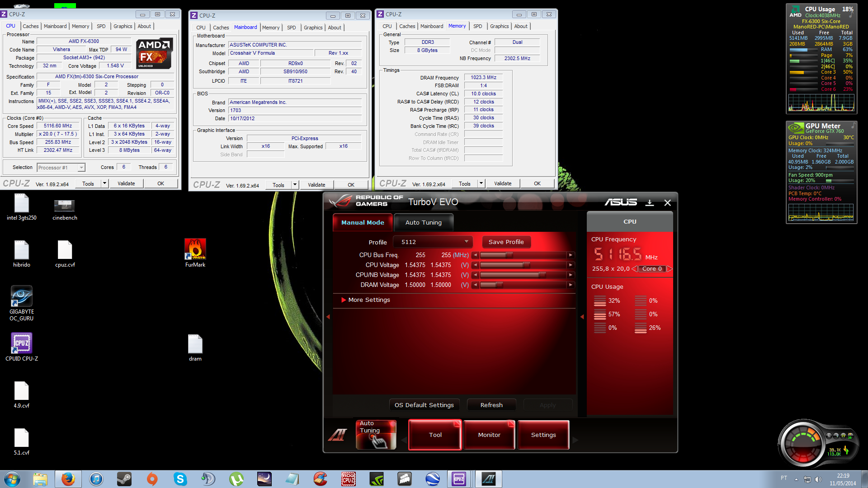Screen dimensions: 868x488
Task: Click the Auto Tuning hand icon in AI Suite
Action: pos(376,435)
